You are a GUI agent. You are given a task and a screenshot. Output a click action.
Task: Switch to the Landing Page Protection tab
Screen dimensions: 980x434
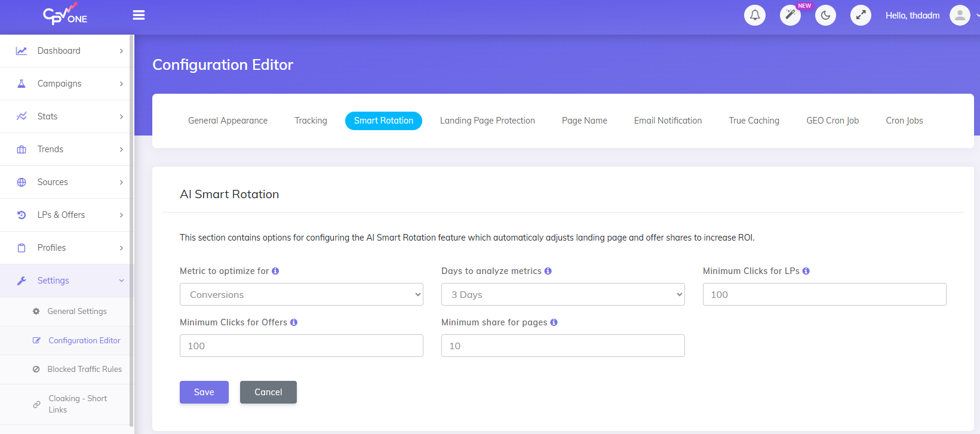pos(487,121)
